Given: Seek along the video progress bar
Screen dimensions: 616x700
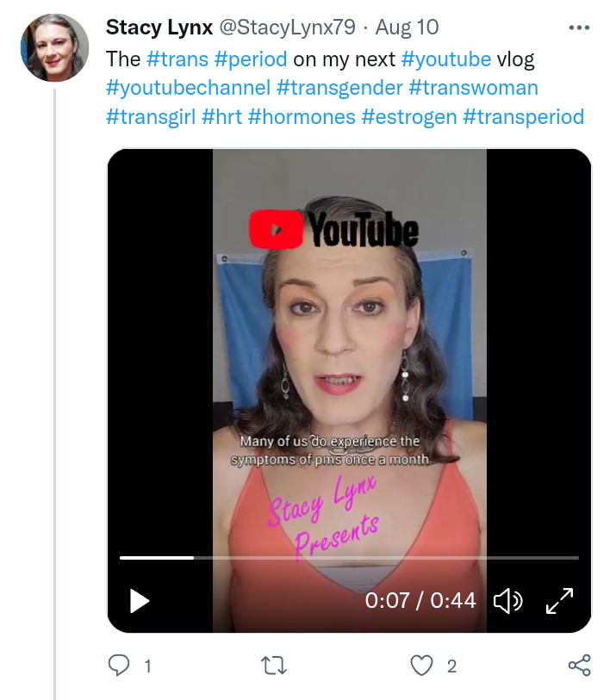Looking at the screenshot, I should point(349,558).
